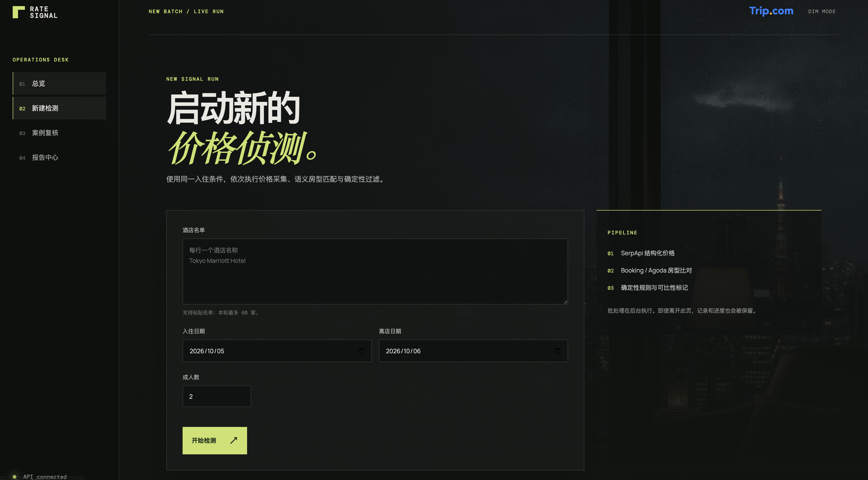868x480 pixels.
Task: Click the PIPELINE heading
Action: 622,233
